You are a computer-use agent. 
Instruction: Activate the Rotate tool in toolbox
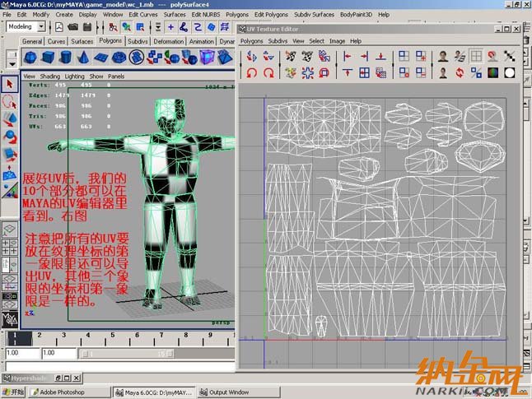point(10,137)
